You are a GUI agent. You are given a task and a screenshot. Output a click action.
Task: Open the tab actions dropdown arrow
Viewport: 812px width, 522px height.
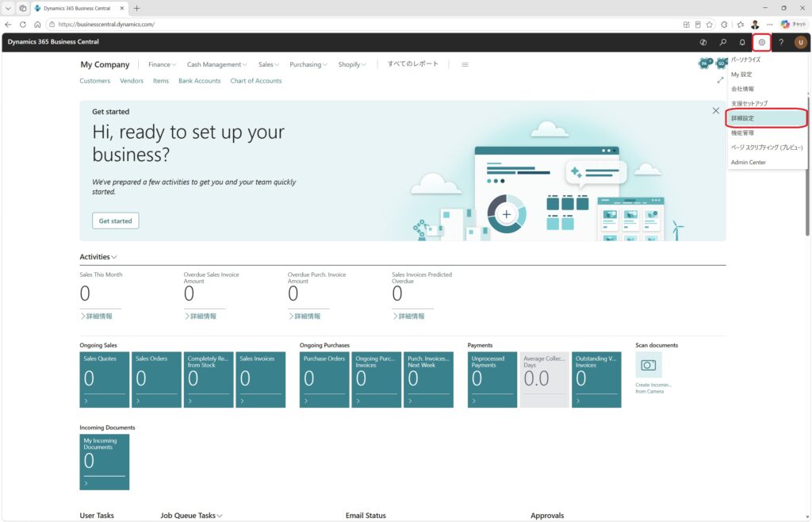click(x=8, y=8)
